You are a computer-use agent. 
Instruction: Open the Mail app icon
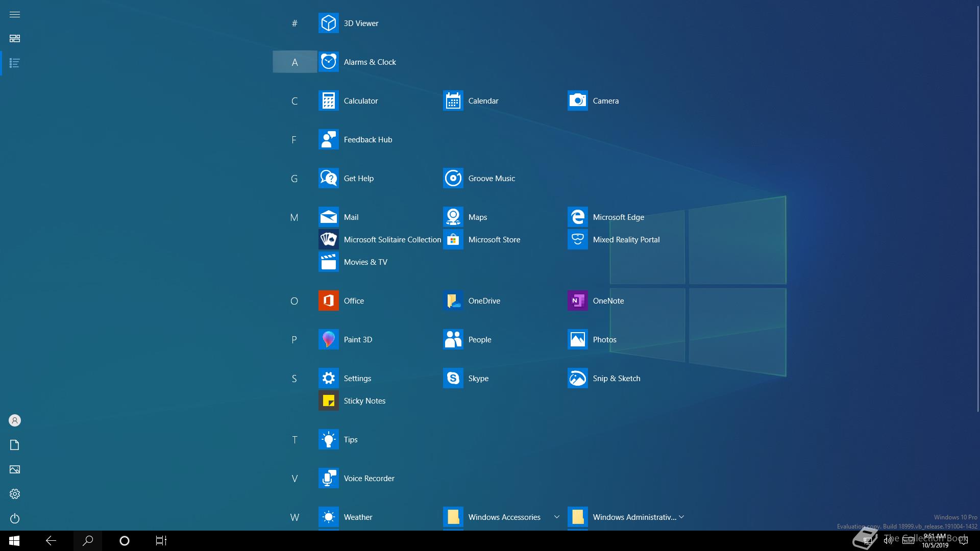[x=328, y=217]
